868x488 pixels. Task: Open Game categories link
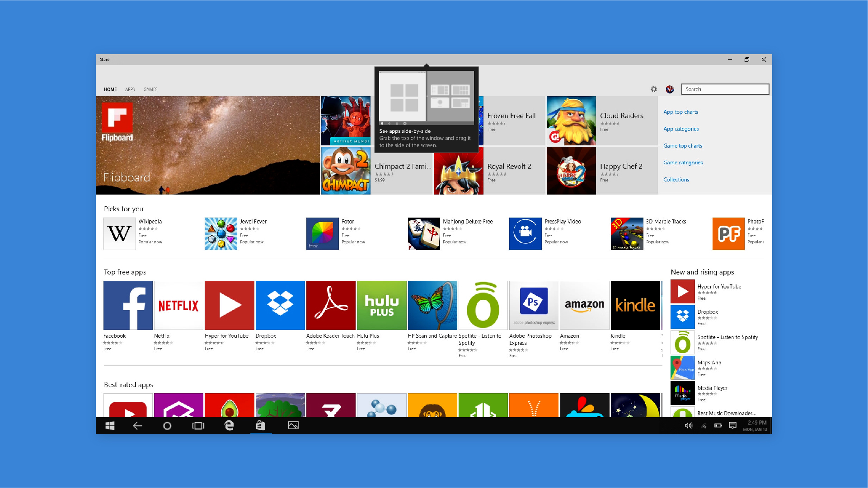683,163
